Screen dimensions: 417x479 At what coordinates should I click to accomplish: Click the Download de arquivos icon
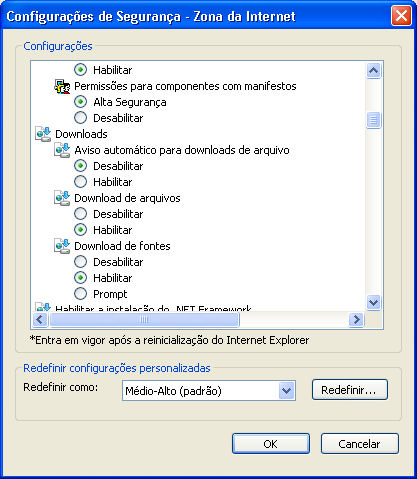[62, 198]
